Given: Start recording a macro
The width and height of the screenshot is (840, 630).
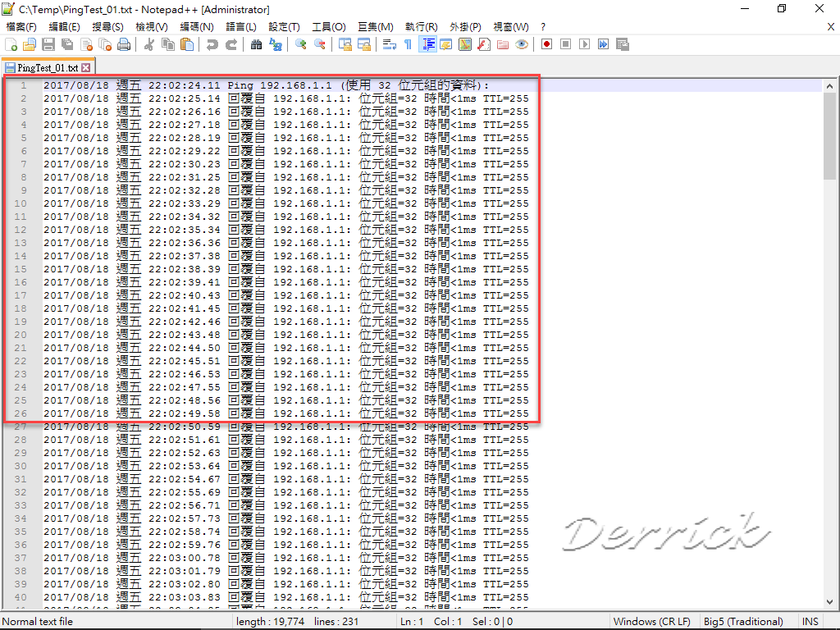Looking at the screenshot, I should click(548, 44).
